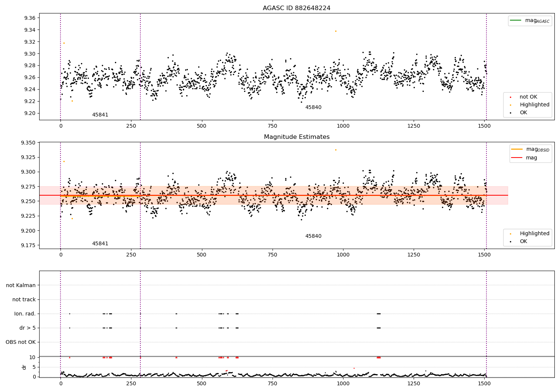Click the 9.175 y-axis tick in middle plot
560x392 pixels.
pos(27,246)
